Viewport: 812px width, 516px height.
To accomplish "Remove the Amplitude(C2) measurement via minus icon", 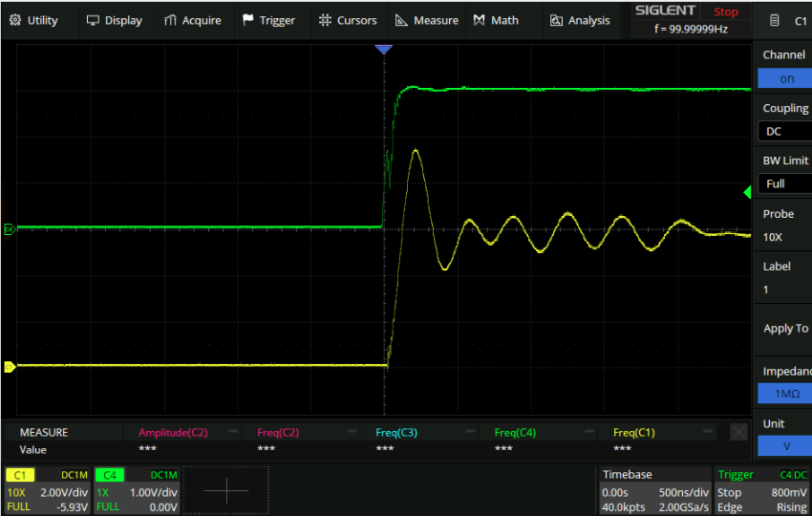I will (233, 432).
